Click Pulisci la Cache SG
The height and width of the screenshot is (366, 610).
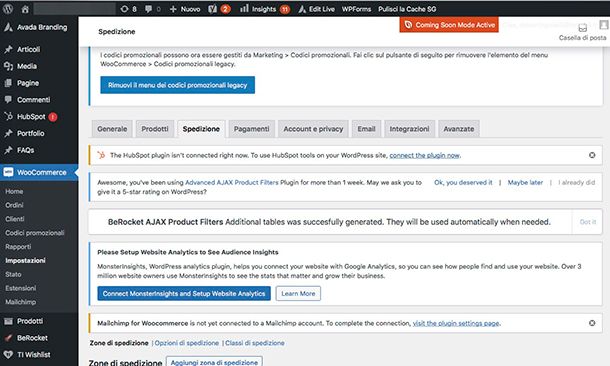pyautogui.click(x=407, y=9)
